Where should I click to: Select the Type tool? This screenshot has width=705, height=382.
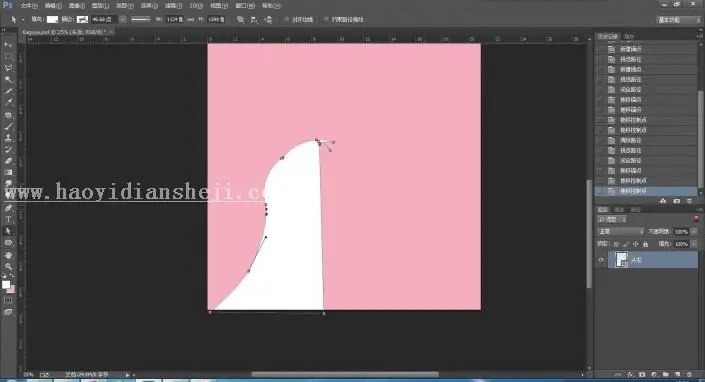pos(8,220)
